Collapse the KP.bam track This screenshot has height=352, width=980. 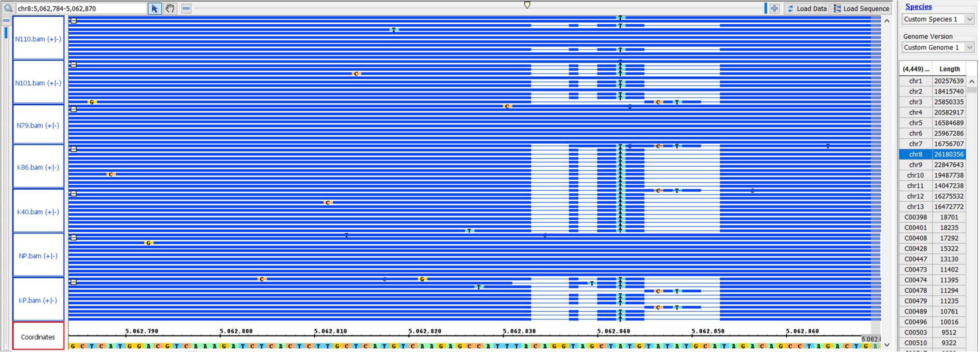click(x=74, y=282)
